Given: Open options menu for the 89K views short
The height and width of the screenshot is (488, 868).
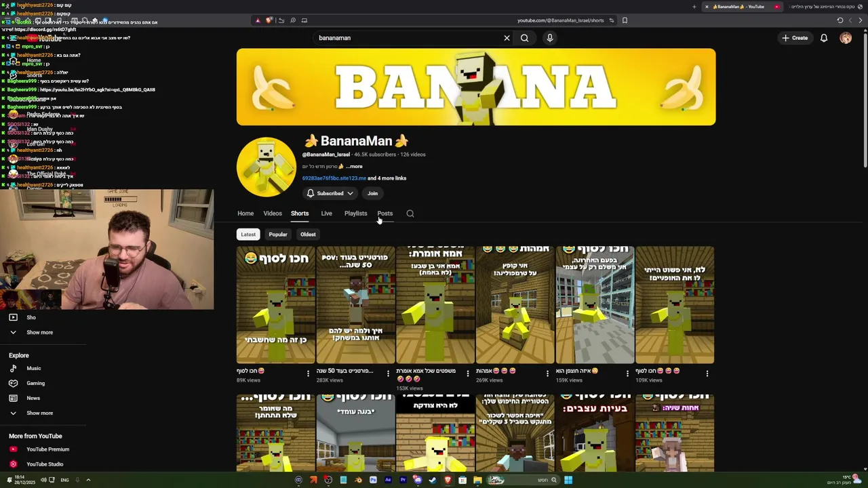Looking at the screenshot, I should [x=308, y=373].
